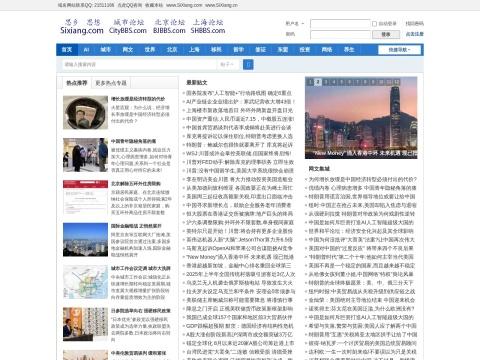Expand the 快捷导航 quick navigation menu

tap(399, 50)
